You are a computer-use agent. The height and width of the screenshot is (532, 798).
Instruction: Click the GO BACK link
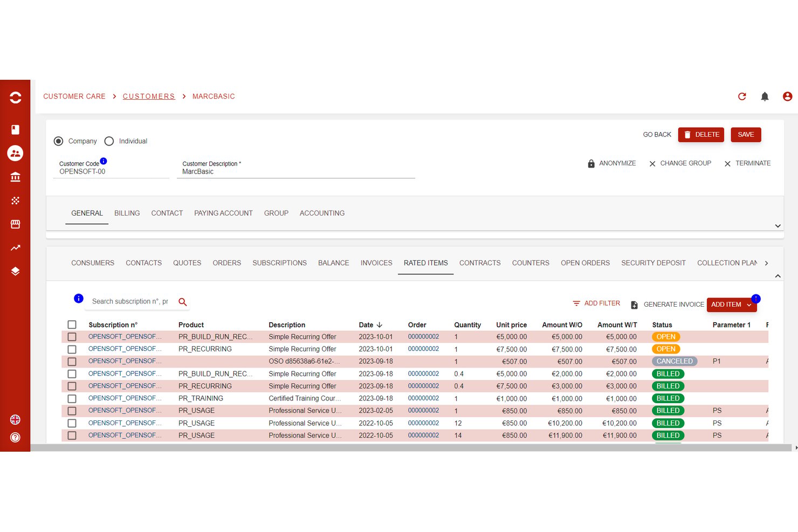pos(657,135)
